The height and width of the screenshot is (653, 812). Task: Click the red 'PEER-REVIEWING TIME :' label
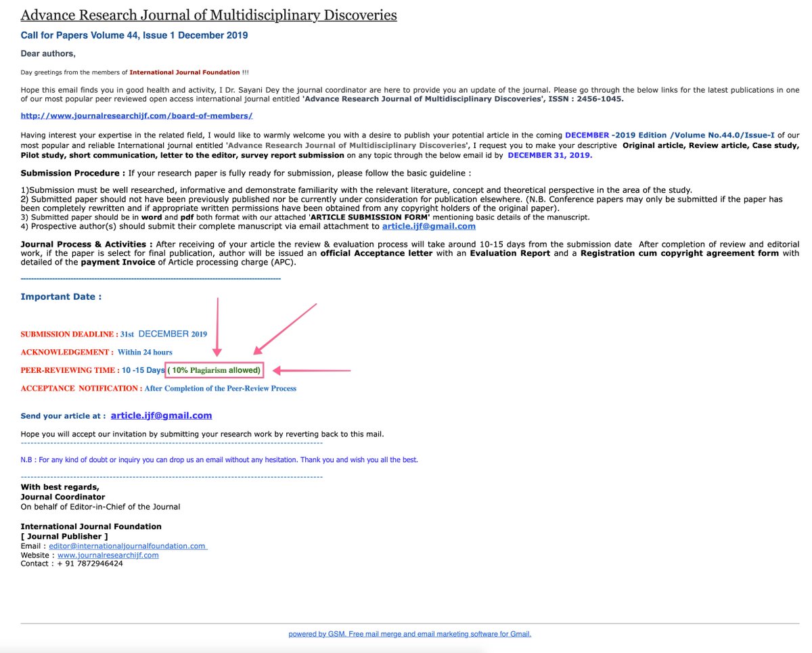tap(70, 371)
